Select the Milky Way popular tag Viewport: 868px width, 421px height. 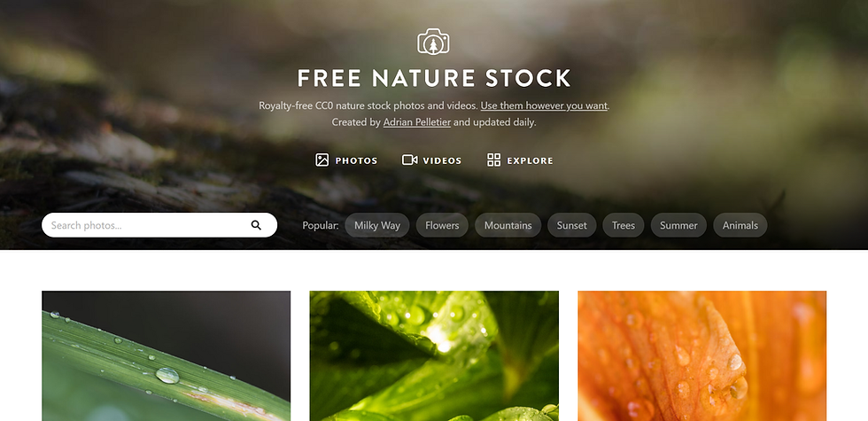[x=377, y=225]
